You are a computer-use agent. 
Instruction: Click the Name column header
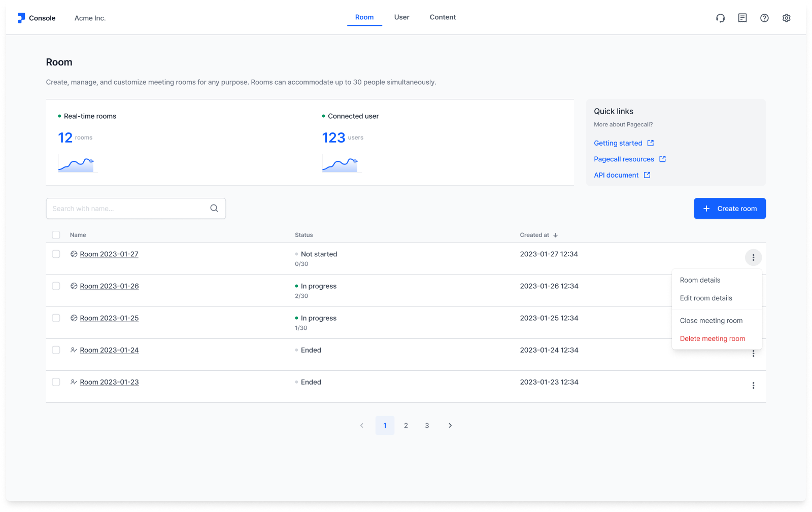(x=78, y=235)
